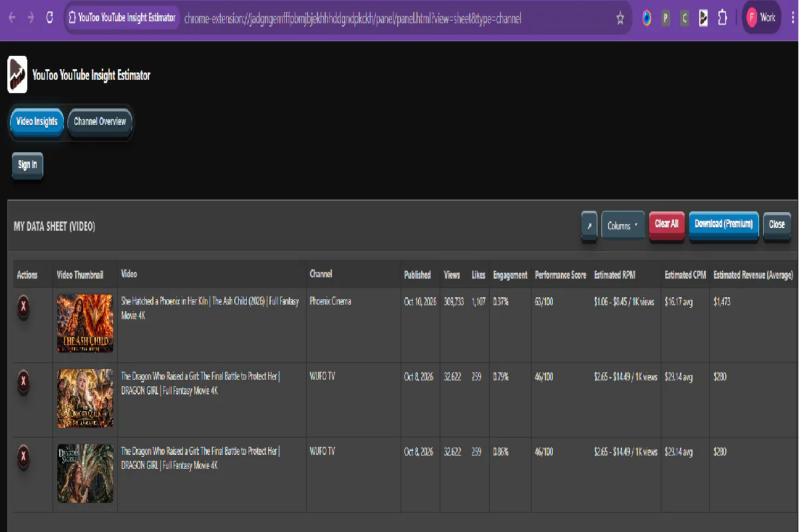Open the Dragon's Secret video thumbnail
The height and width of the screenshot is (532, 801).
[85, 473]
